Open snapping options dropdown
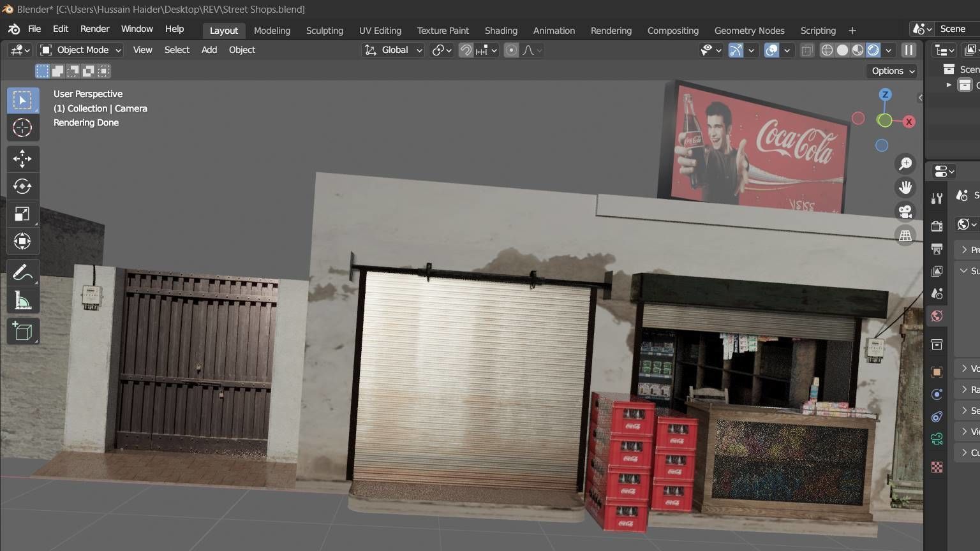The height and width of the screenshot is (551, 980). click(x=487, y=50)
